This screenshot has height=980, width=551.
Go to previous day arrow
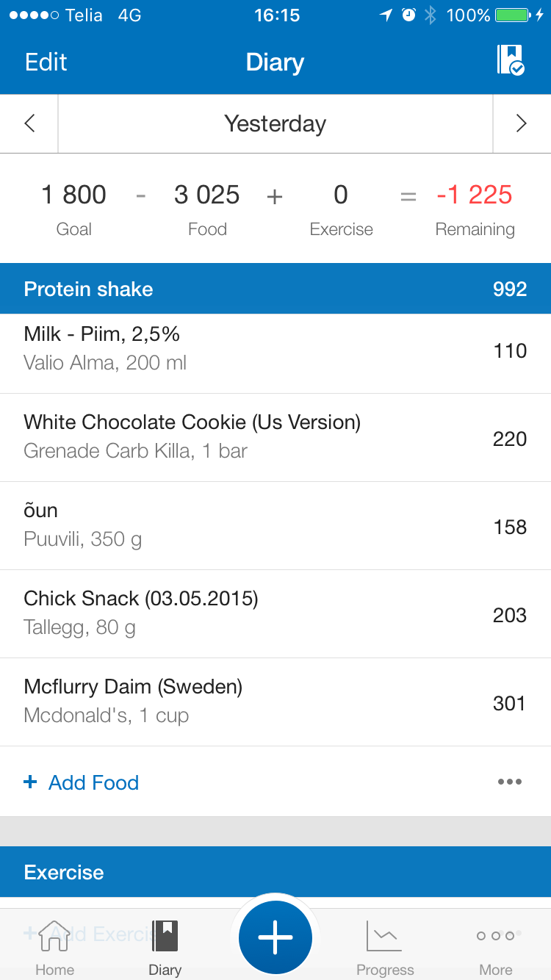coord(29,123)
